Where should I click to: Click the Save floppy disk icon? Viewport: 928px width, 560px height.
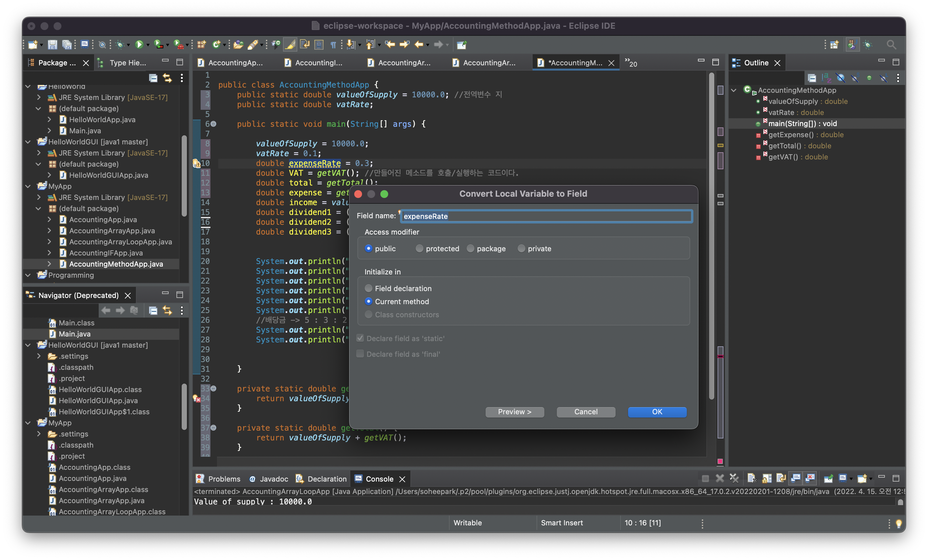(52, 45)
